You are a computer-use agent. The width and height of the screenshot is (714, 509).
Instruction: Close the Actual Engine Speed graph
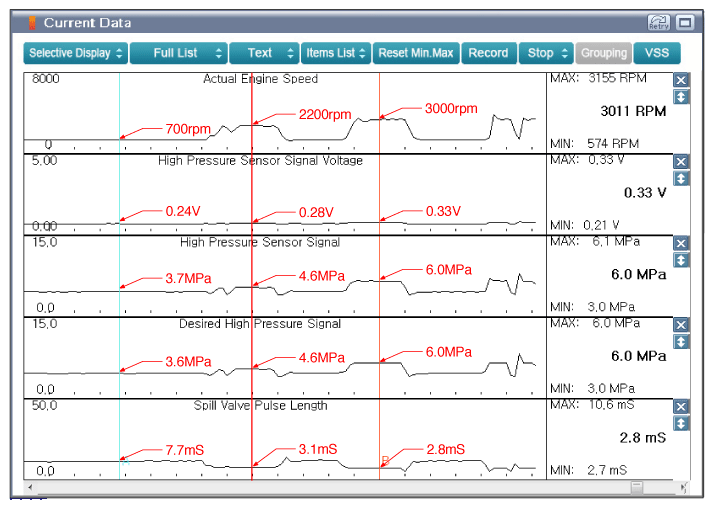[681, 81]
